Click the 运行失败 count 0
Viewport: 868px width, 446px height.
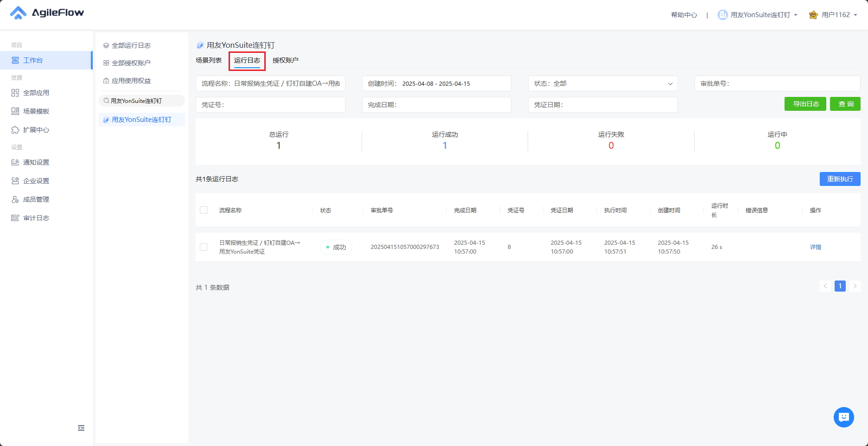611,146
